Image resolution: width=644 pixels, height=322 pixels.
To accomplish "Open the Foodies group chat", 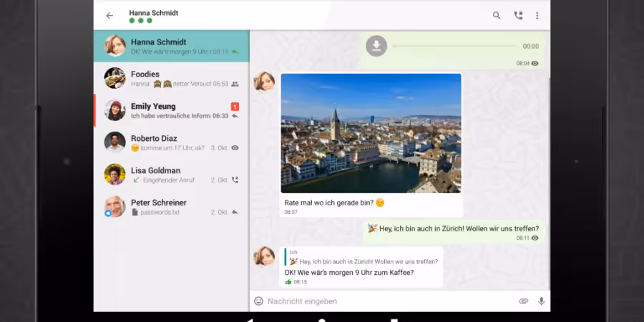I will pos(171,78).
